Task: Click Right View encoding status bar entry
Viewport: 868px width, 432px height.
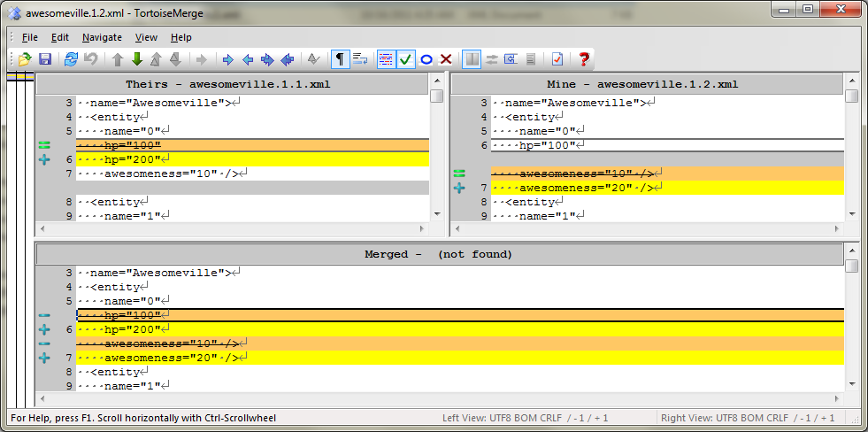Action: [748, 418]
